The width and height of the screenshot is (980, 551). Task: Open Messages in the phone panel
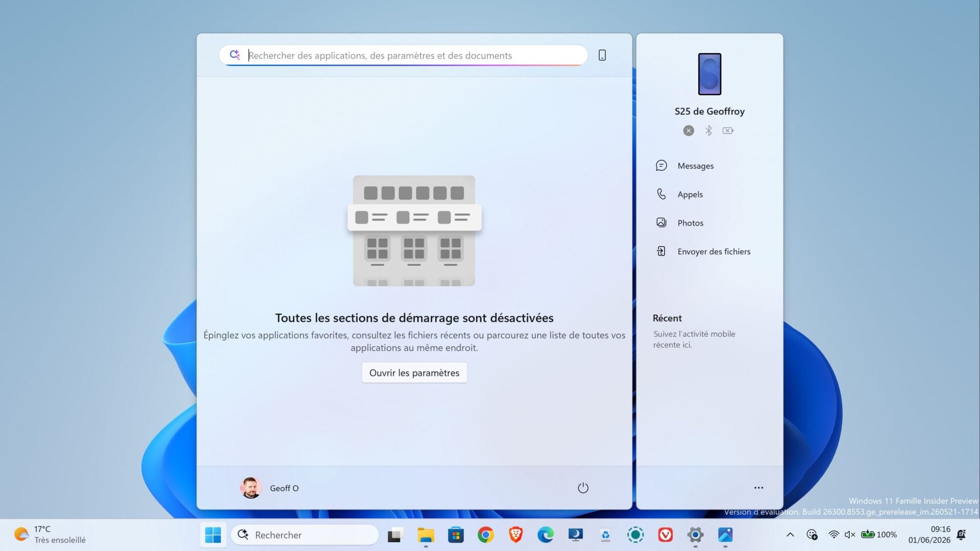point(709,166)
